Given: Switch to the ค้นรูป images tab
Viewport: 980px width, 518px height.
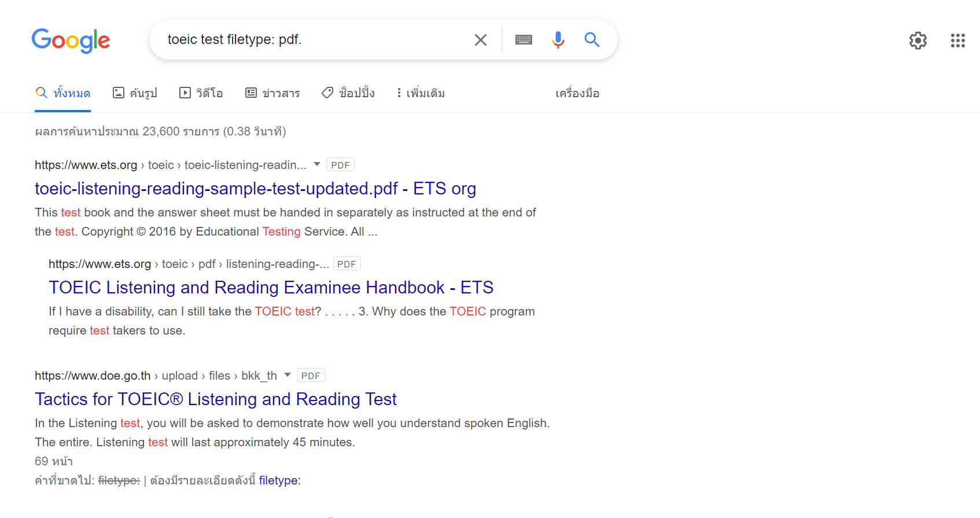Looking at the screenshot, I should click(135, 93).
